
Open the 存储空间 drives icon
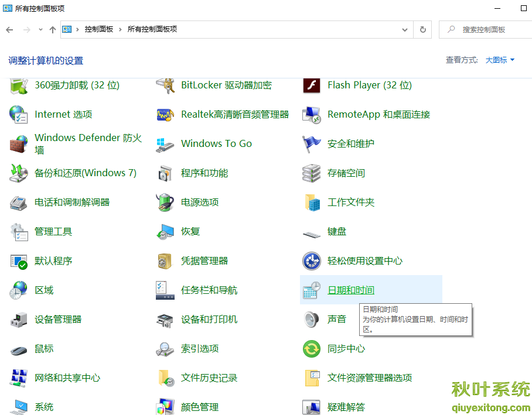click(x=312, y=173)
